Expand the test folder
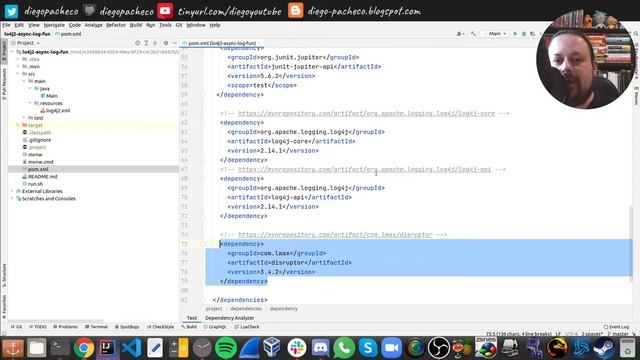 [x=24, y=118]
